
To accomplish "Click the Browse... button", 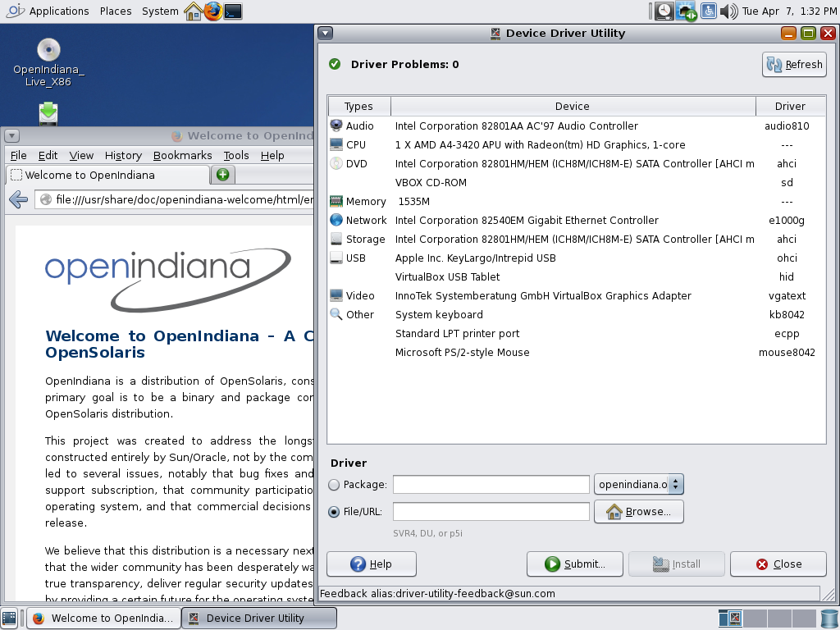I will click(638, 512).
